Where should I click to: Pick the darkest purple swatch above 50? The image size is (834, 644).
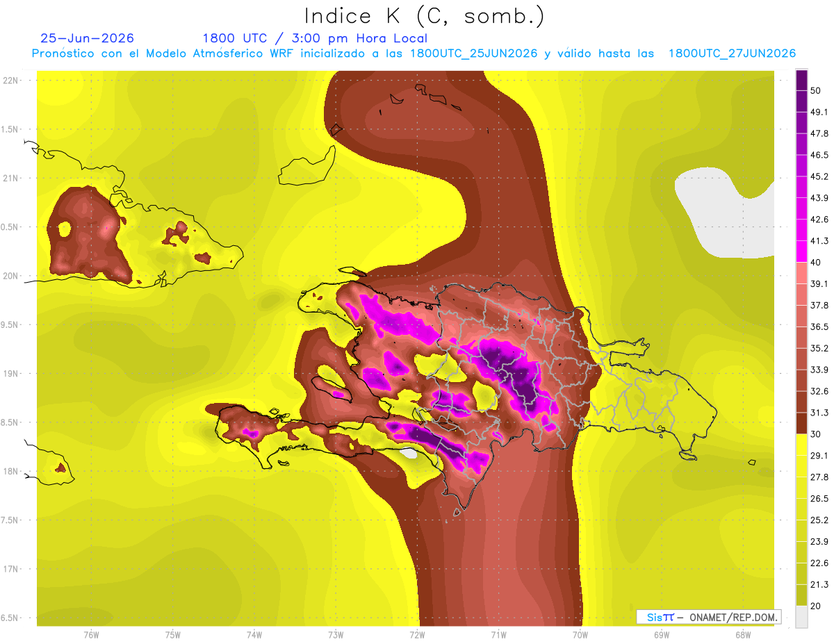tap(801, 80)
